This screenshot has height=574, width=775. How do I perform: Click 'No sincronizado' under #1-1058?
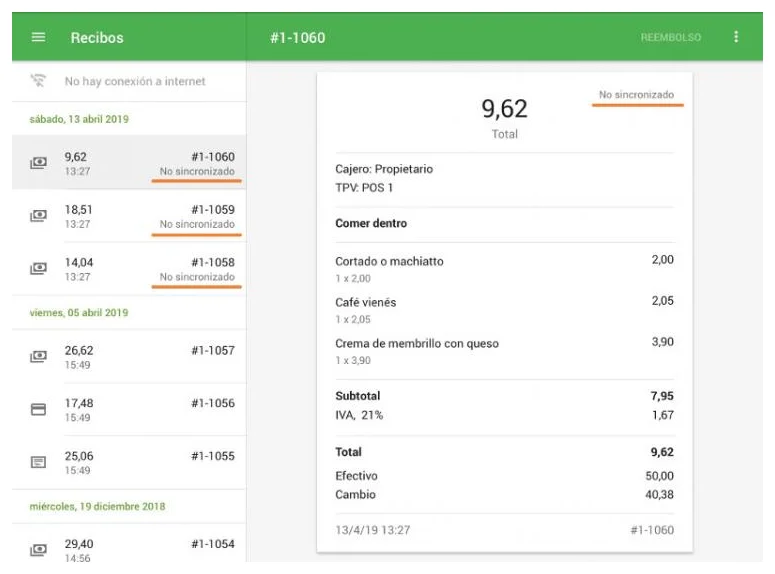197,277
